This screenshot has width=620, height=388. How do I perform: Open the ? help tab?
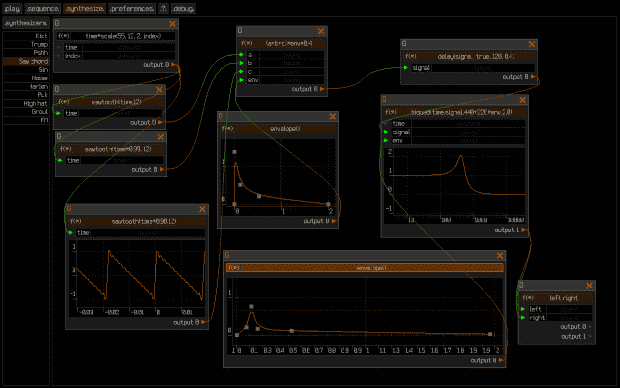click(163, 8)
